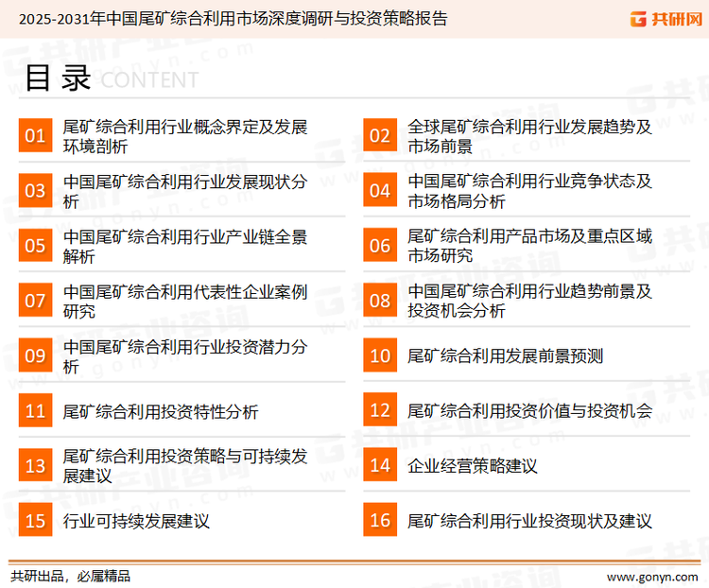The height and width of the screenshot is (588, 709).
Task: Click the orange 08 number badge
Action: pos(380,300)
